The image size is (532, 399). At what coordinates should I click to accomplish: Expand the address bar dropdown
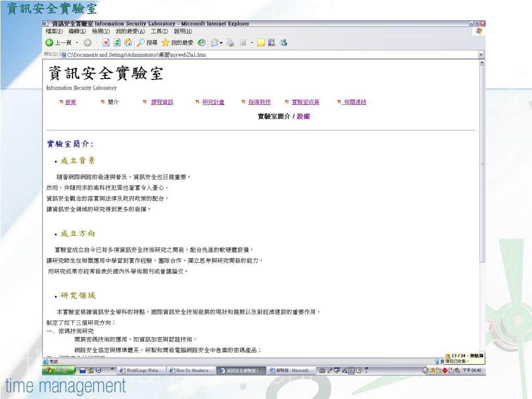(x=481, y=55)
